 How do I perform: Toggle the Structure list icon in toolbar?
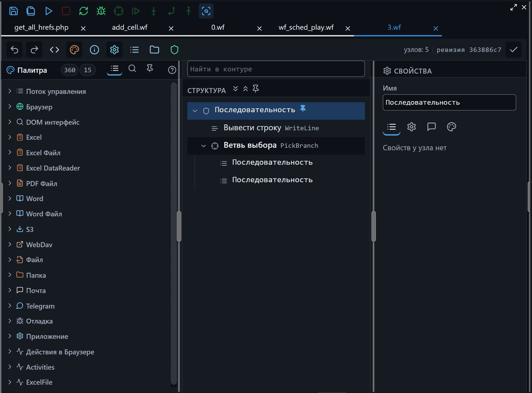point(134,50)
